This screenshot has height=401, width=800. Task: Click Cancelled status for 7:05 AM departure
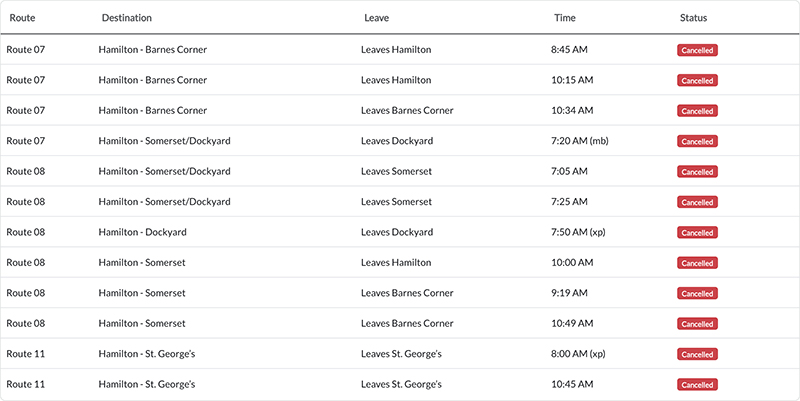[697, 172]
